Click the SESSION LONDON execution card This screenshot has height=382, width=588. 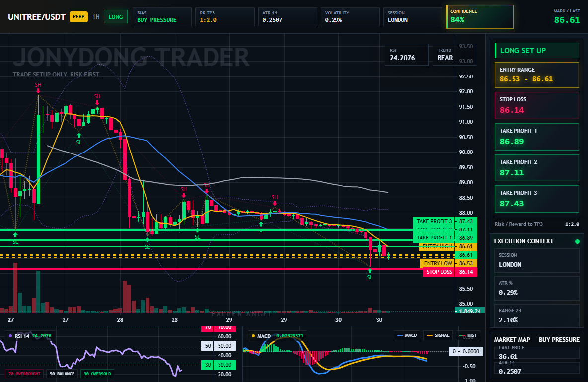537,260
